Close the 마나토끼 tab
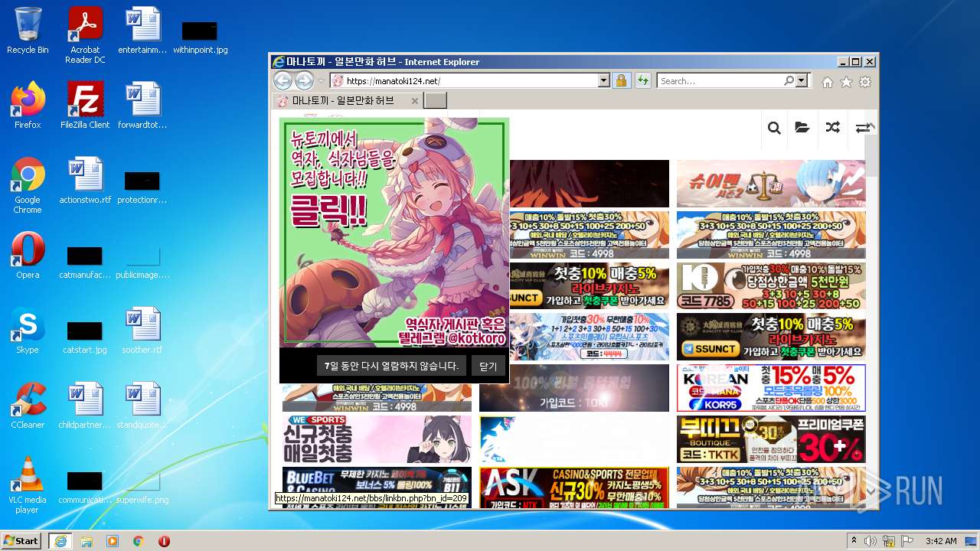Screen dimensions: 980x551 (414, 100)
